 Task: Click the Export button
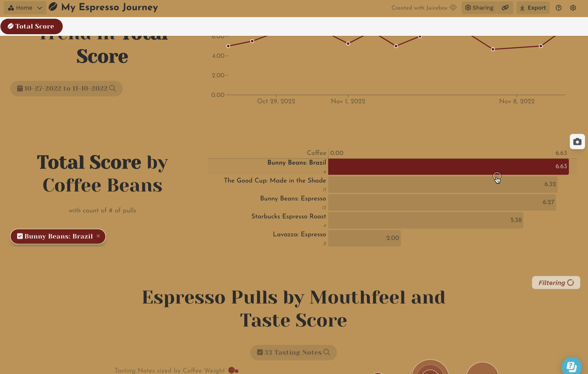[x=533, y=8]
